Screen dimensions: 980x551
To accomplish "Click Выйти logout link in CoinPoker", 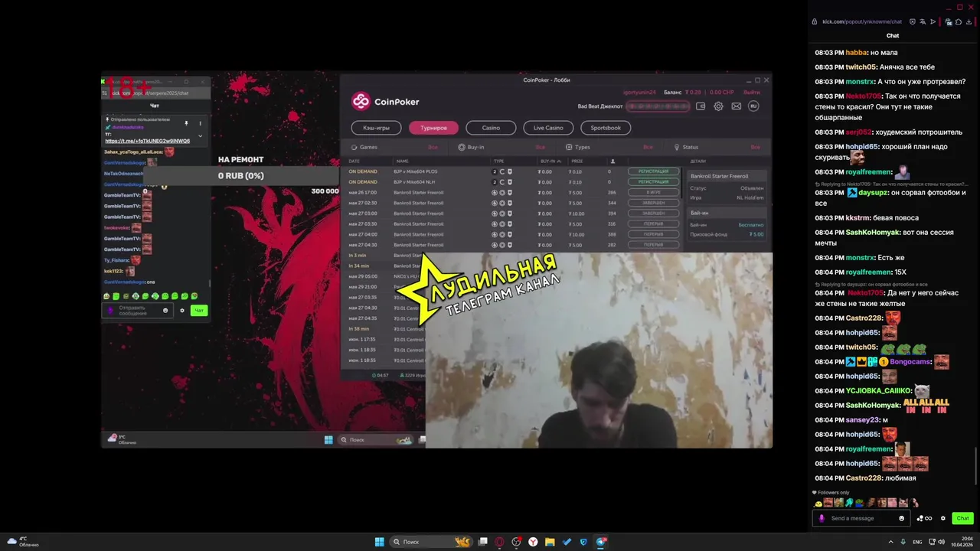I will 752,93.
